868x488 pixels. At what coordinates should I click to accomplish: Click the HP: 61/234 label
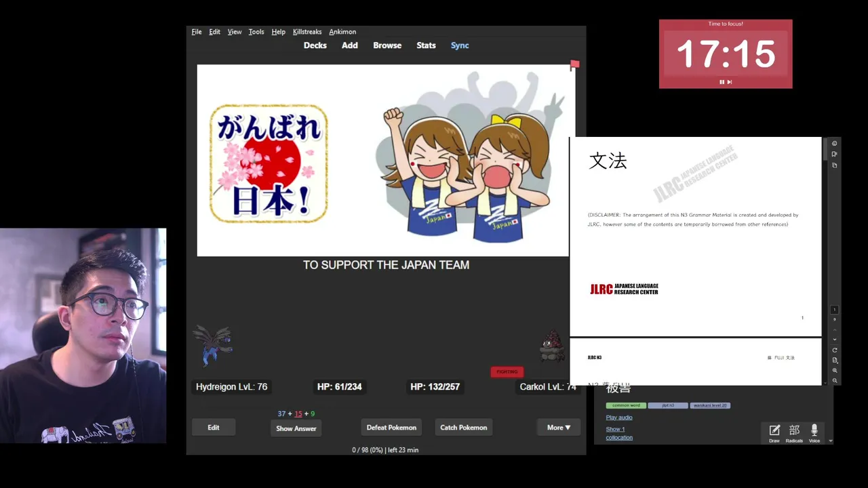click(x=340, y=387)
